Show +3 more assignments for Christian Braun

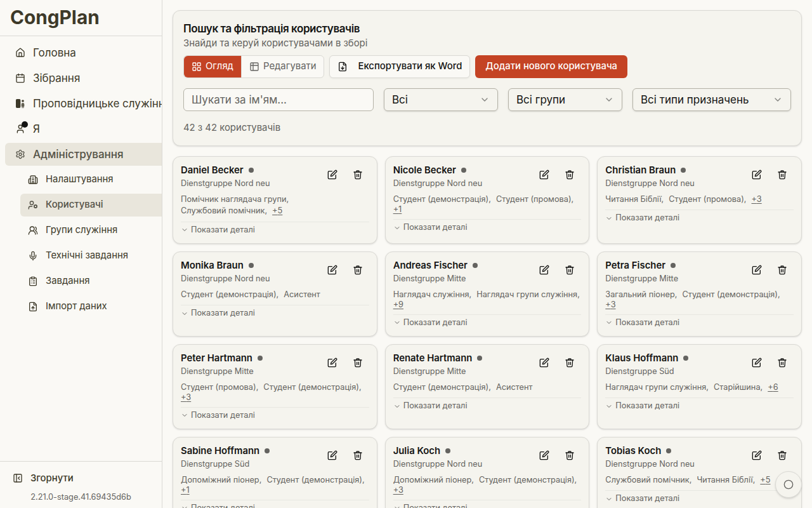[x=757, y=199]
